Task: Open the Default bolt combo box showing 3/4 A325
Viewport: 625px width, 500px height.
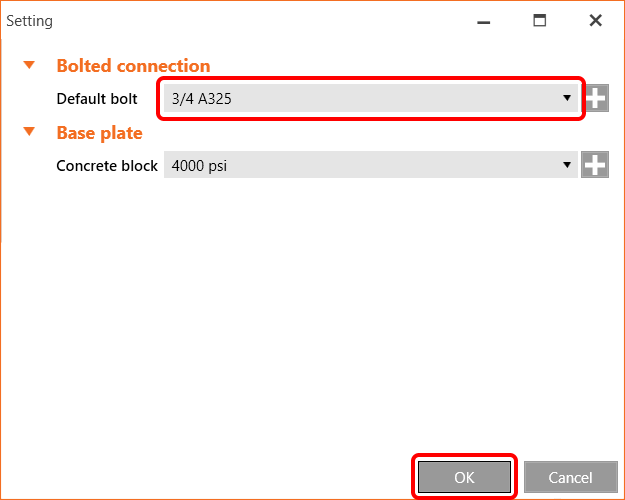Action: click(x=360, y=98)
